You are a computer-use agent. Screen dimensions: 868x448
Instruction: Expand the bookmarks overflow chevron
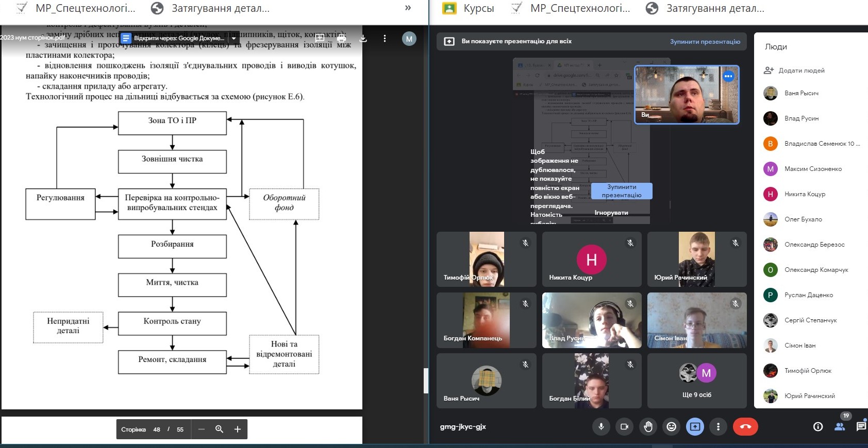(408, 8)
